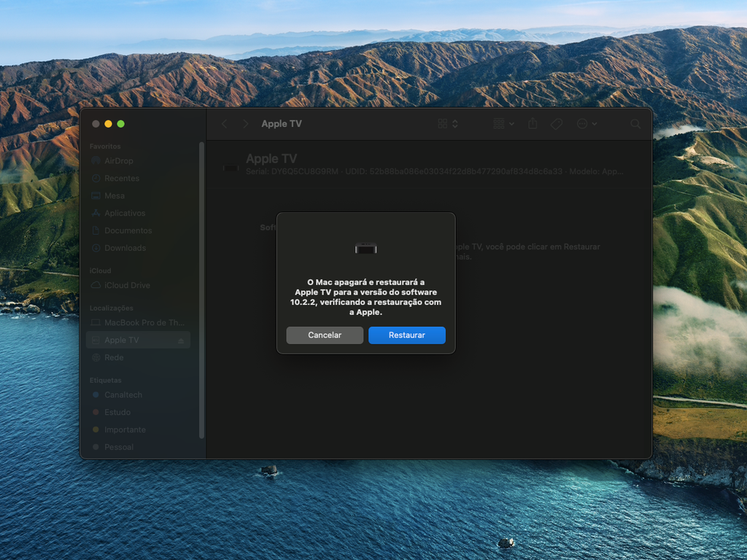Image resolution: width=747 pixels, height=560 pixels.
Task: Go forward with the Finder forward arrow
Action: (x=245, y=124)
